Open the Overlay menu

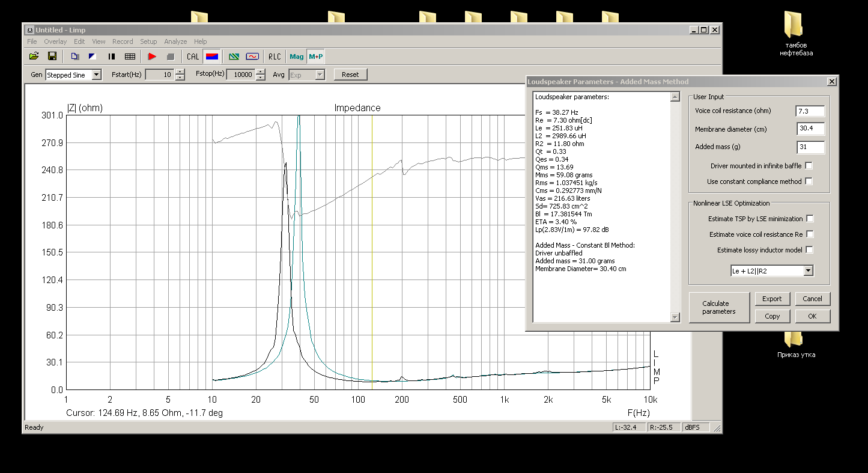click(x=55, y=41)
